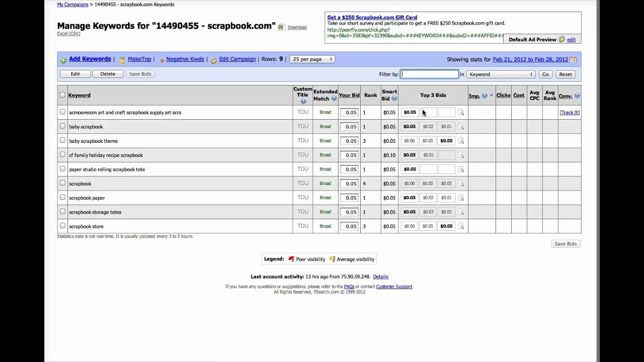The image size is (644, 362).
Task: Open the Customer Support link
Action: [394, 287]
